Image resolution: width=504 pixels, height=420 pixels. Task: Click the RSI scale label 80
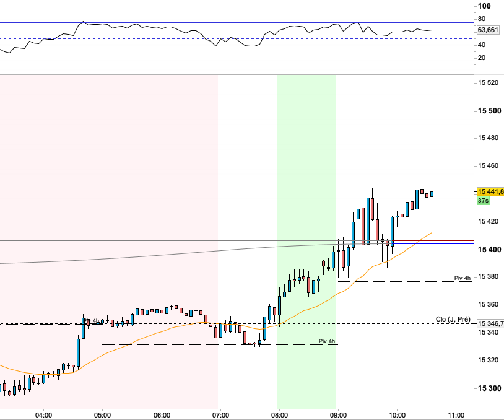(482, 19)
